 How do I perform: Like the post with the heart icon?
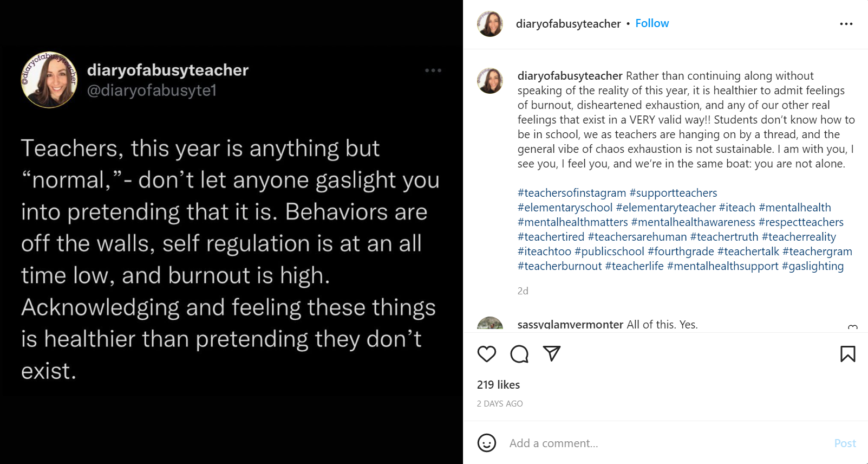(486, 354)
